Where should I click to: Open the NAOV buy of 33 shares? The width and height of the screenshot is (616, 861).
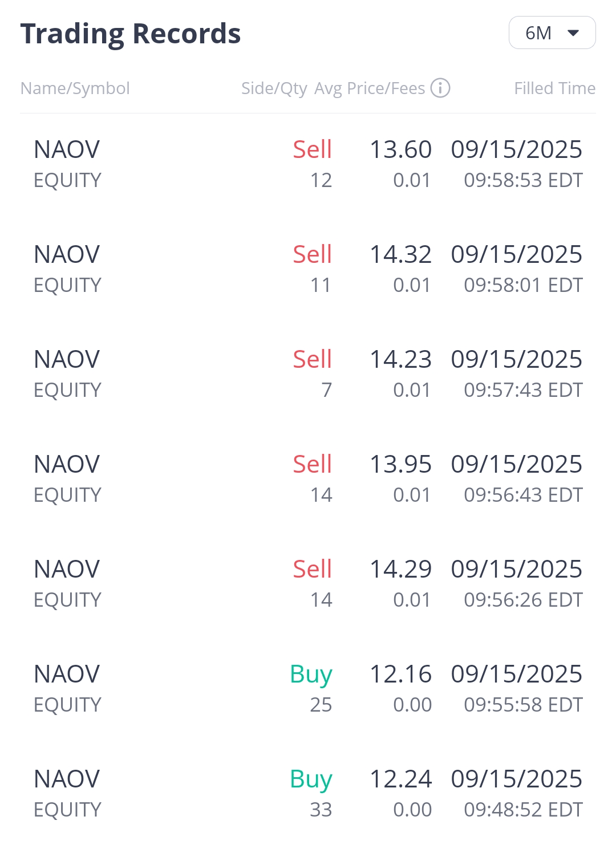(308, 794)
